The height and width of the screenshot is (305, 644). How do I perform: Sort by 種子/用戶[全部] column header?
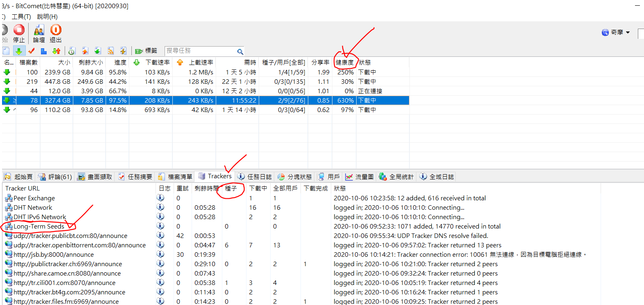click(283, 62)
